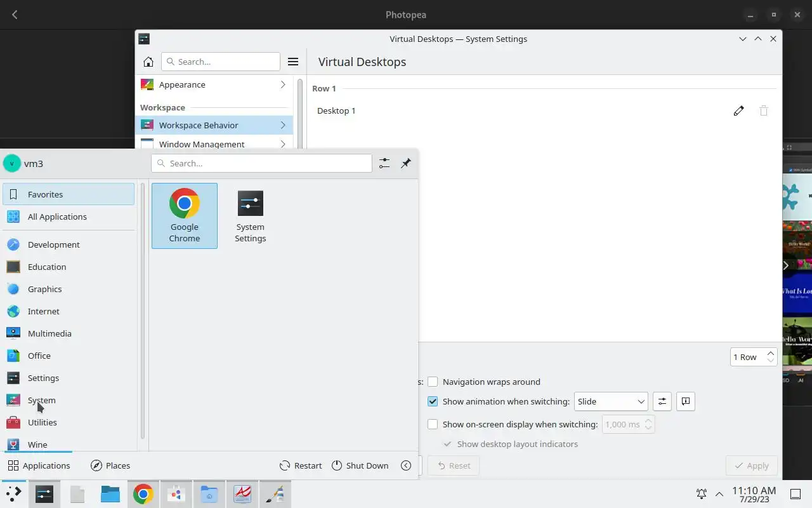812x508 pixels.
Task: Open the Graphics category
Action: 69,289
